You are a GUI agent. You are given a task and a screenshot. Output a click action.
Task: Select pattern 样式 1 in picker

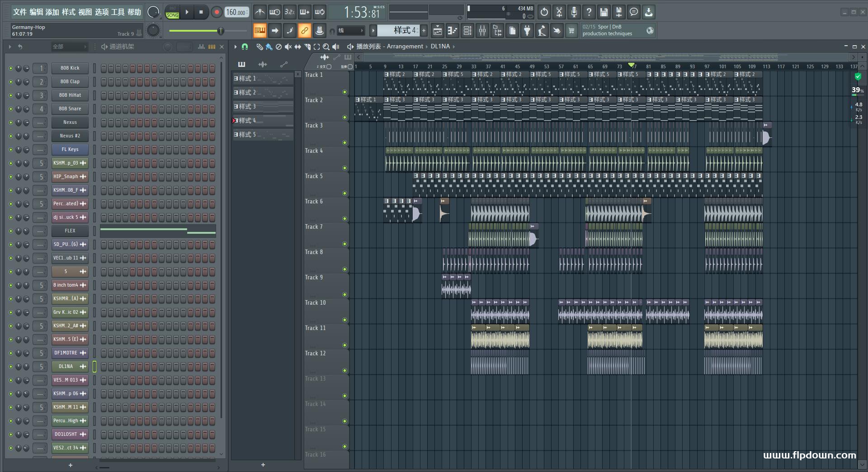pos(263,79)
